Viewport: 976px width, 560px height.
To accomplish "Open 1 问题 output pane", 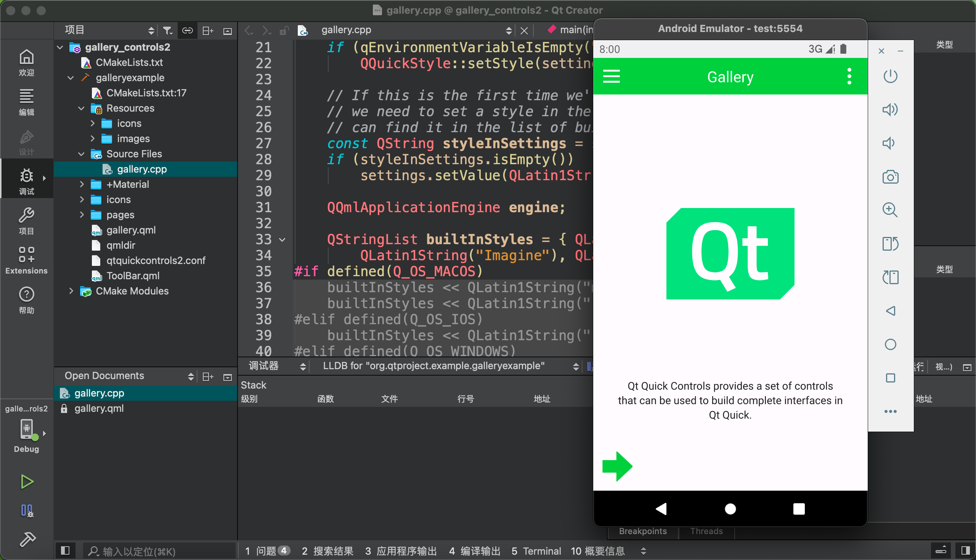I will [268, 551].
